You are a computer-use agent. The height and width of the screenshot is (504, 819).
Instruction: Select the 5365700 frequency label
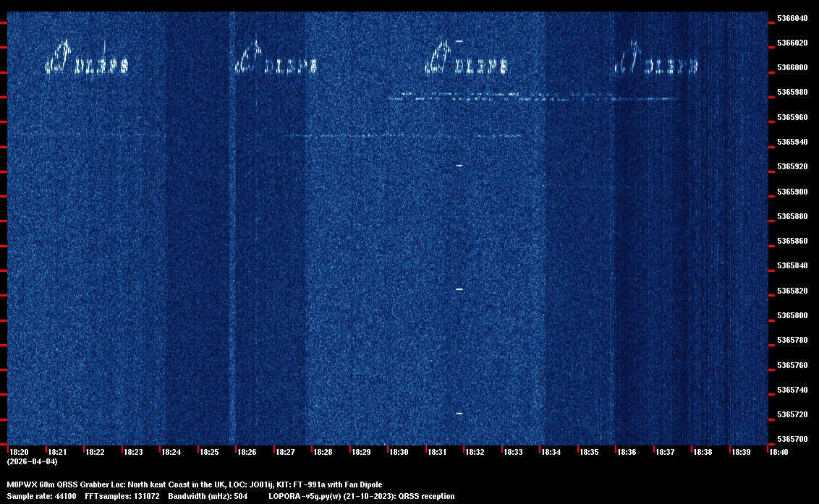792,439
